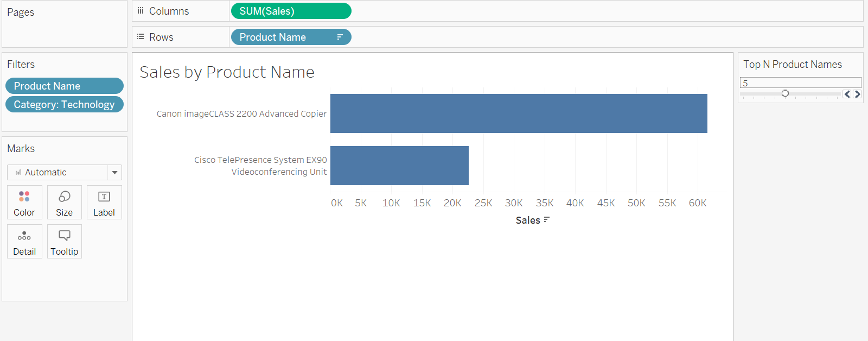Click the Rows shelf icon
Screen dimensions: 868x341
click(141, 37)
